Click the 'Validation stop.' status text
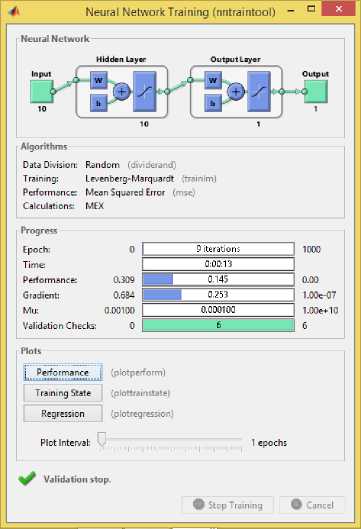This screenshot has height=529, width=361. (77, 479)
